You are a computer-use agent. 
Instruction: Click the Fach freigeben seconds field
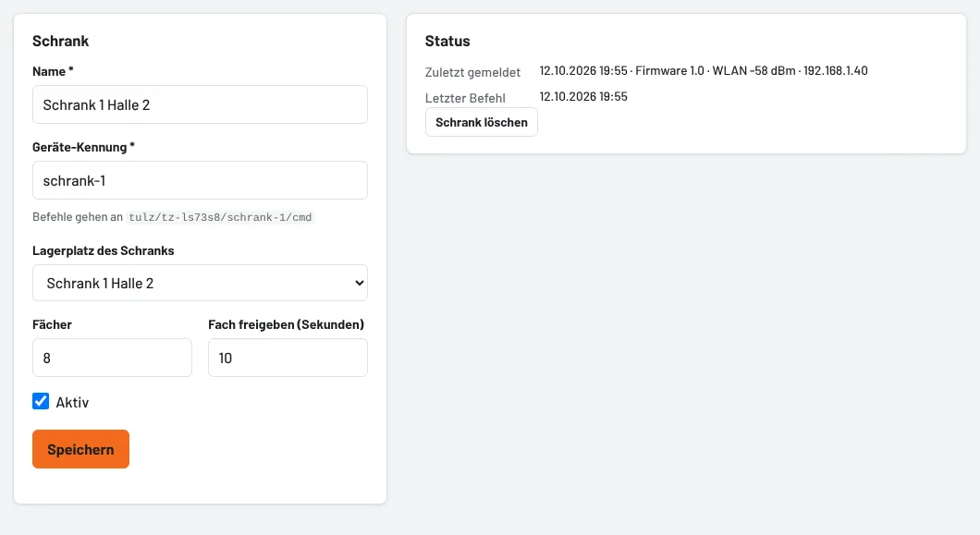288,358
